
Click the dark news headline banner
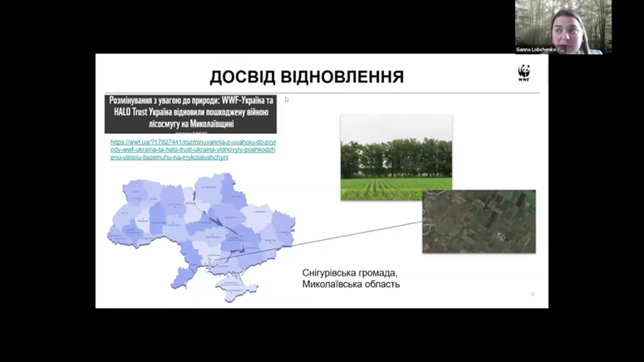pos(190,114)
